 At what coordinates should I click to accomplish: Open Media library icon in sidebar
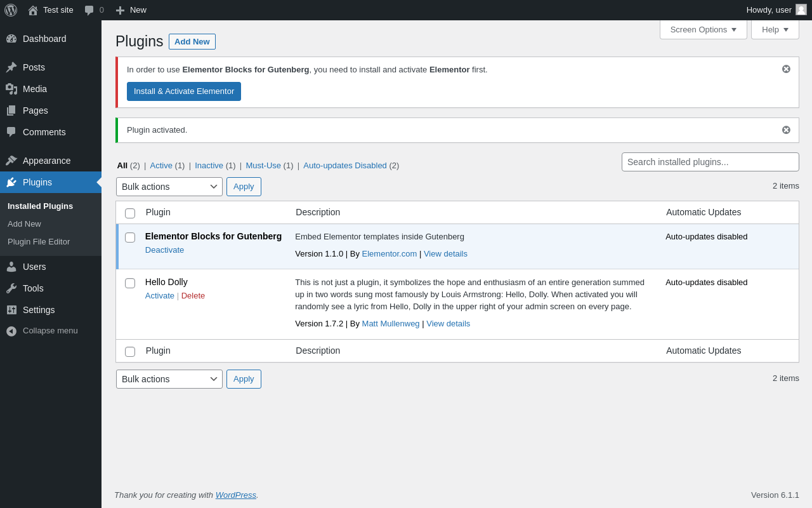[11, 89]
